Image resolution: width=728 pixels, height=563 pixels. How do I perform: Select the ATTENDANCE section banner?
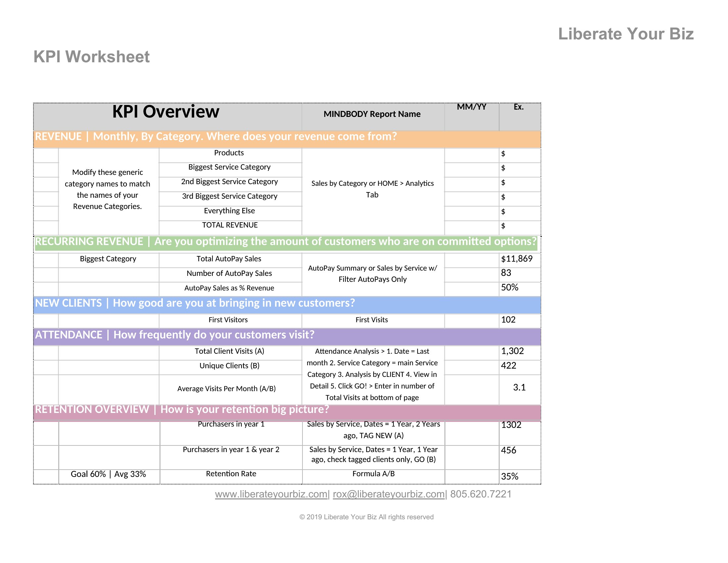pyautogui.click(x=287, y=337)
